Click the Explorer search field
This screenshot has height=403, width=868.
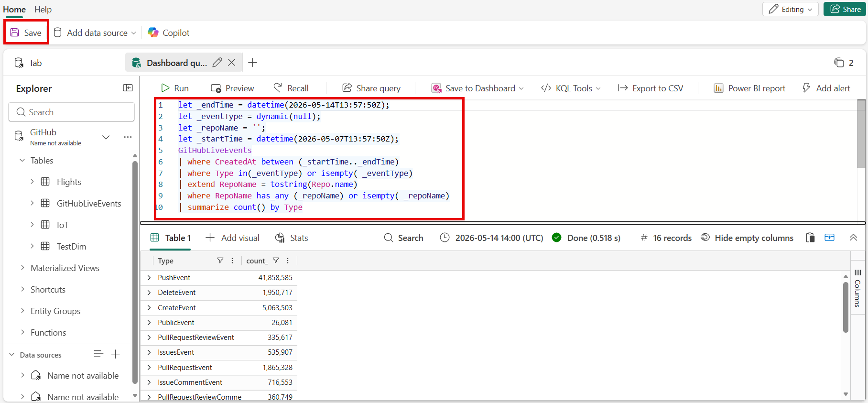[71, 112]
